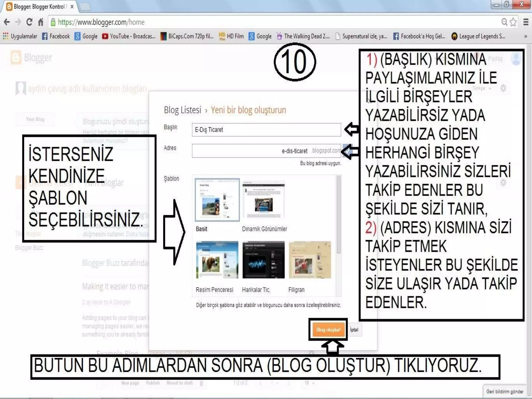Viewport: 532px width, 399px height.
Task: Open the HD Film bookmark
Action: click(231, 36)
